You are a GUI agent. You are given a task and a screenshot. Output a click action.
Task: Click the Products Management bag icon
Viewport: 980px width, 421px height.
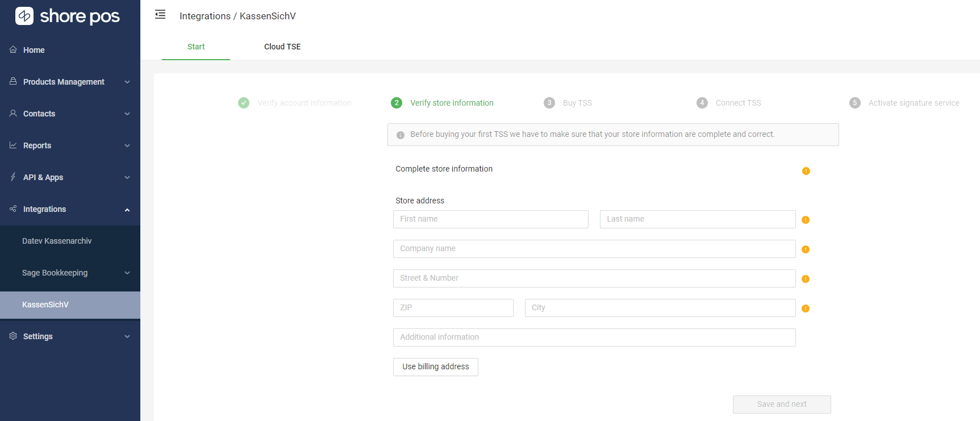coord(13,81)
